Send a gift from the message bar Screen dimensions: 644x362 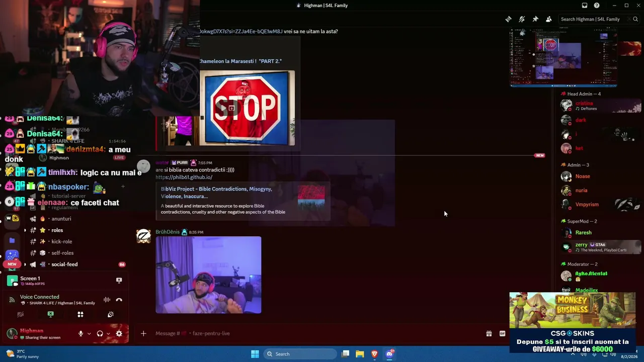[489, 333]
